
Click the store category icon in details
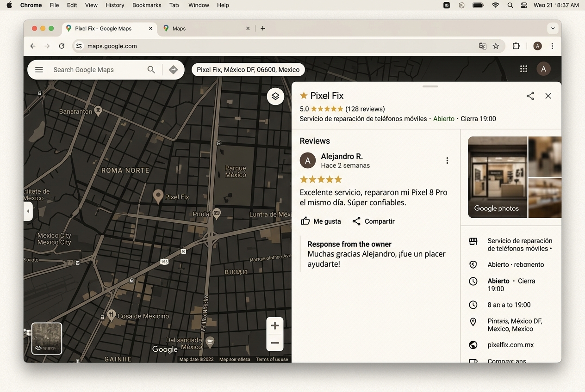[x=473, y=241]
